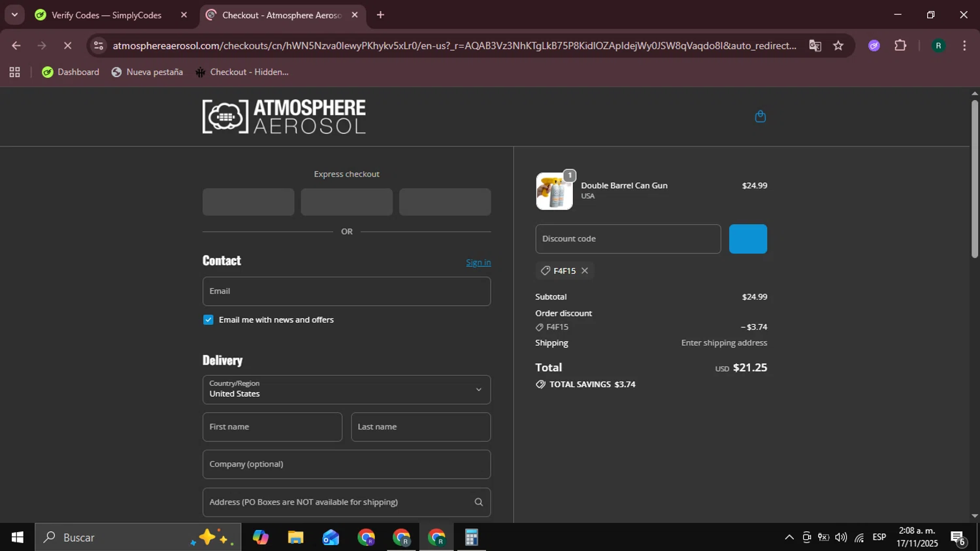Click the ESP language indicator
This screenshot has height=551, width=980.
point(879,537)
